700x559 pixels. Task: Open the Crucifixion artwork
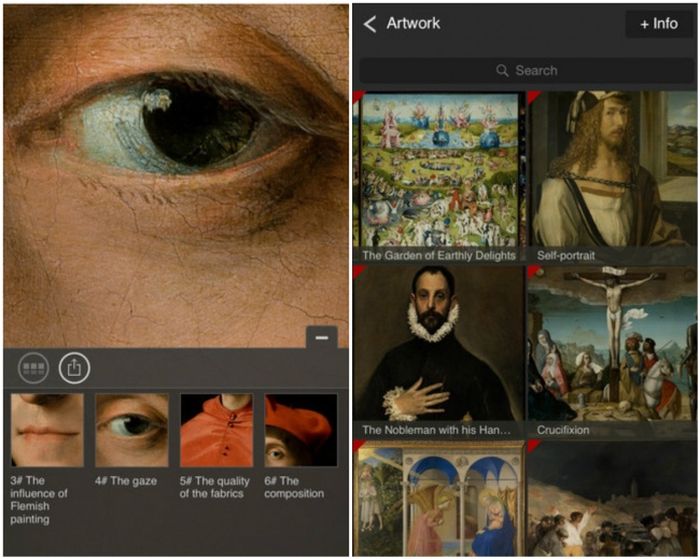612,351
